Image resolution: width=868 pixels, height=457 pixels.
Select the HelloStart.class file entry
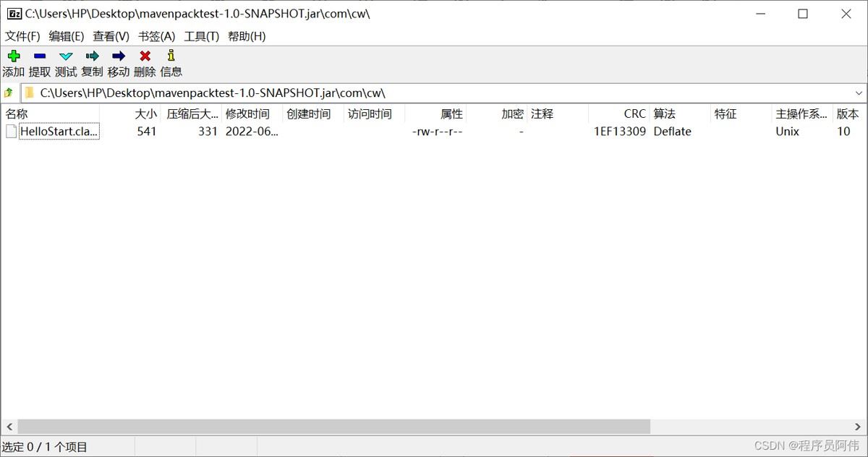(58, 132)
